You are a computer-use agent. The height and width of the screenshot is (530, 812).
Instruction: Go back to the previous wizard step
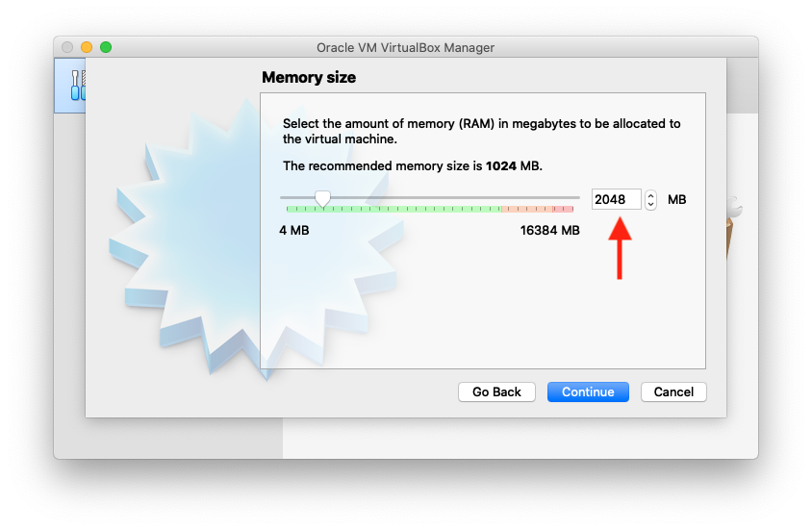[496, 391]
